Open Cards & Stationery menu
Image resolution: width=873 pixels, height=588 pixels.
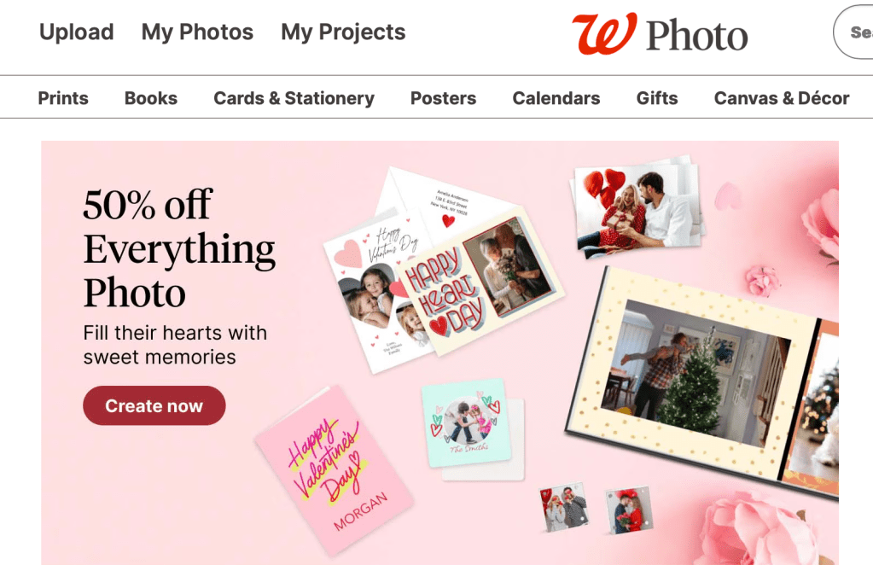tap(294, 98)
